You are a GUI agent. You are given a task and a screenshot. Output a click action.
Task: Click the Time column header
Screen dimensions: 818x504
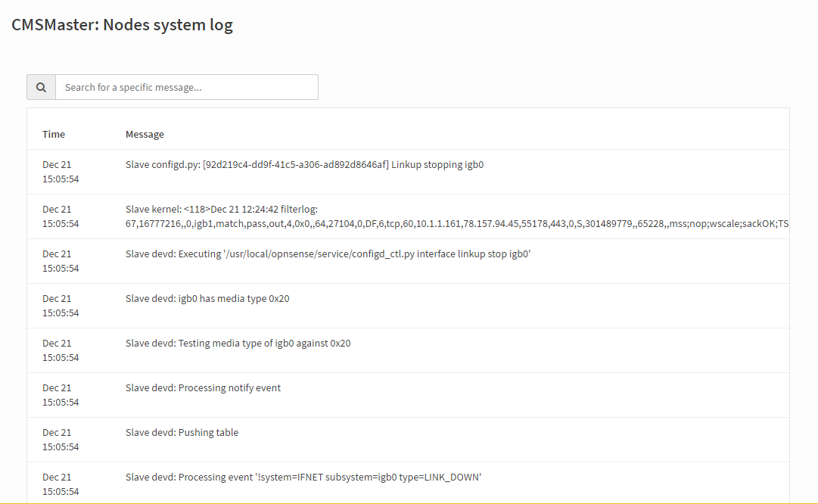point(54,134)
